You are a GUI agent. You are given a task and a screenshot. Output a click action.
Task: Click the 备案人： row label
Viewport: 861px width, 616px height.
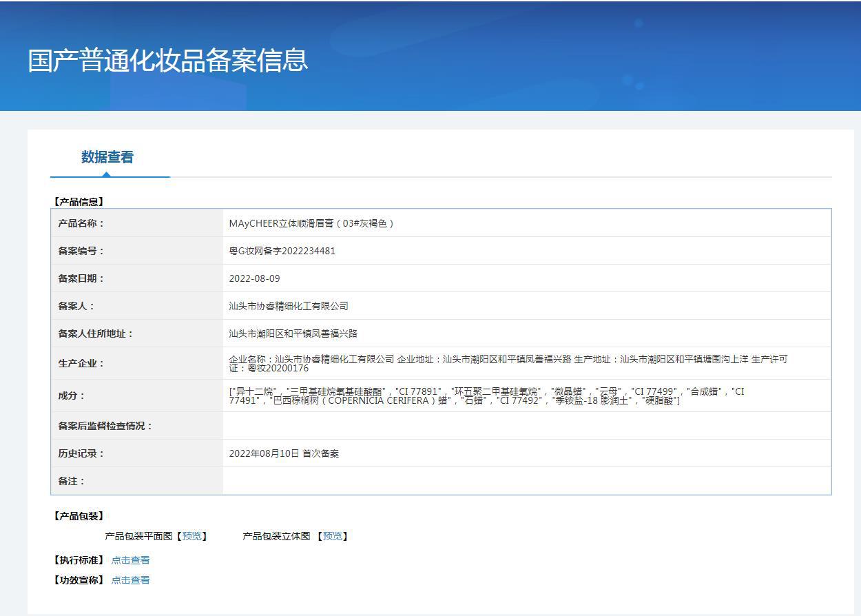click(76, 306)
